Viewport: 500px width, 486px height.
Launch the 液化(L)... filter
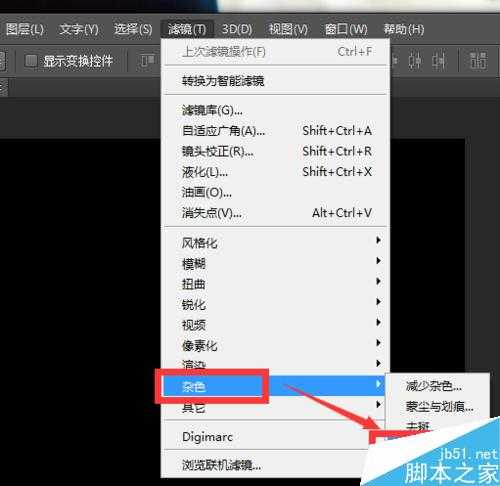275,172
